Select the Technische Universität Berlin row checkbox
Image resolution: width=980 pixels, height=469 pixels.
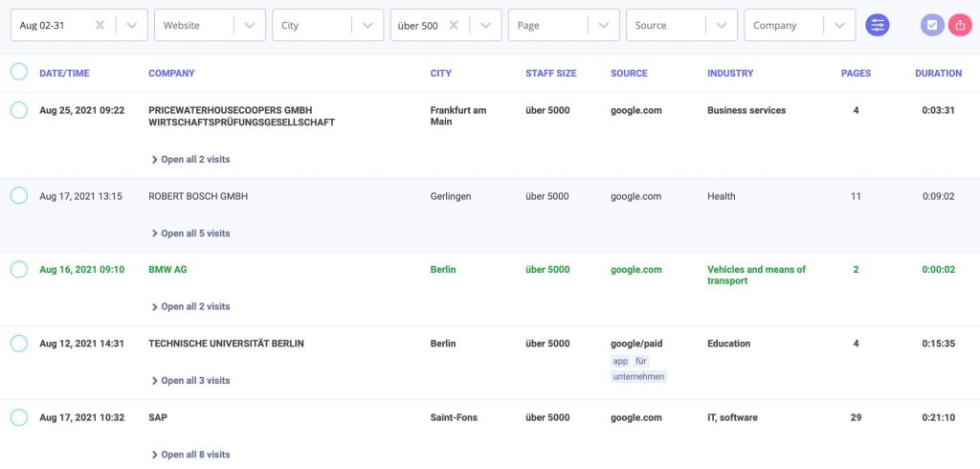(19, 344)
